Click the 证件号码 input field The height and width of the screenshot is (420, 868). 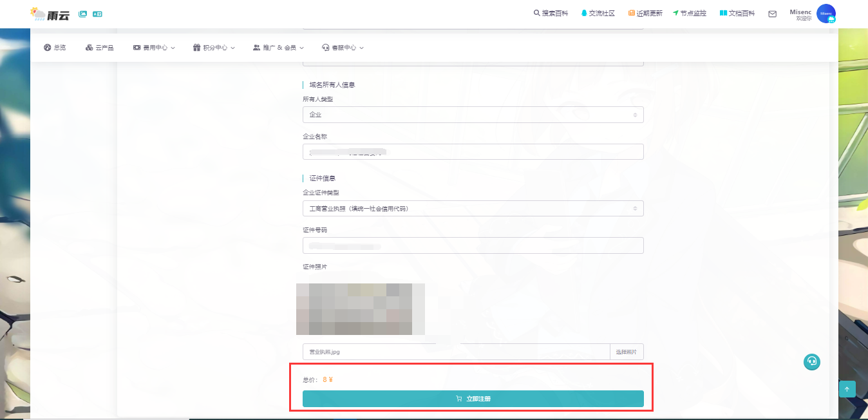click(x=473, y=245)
